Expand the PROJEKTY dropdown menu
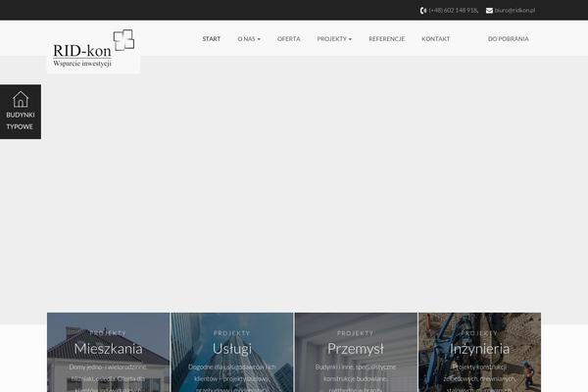This screenshot has width=588, height=392. (334, 38)
